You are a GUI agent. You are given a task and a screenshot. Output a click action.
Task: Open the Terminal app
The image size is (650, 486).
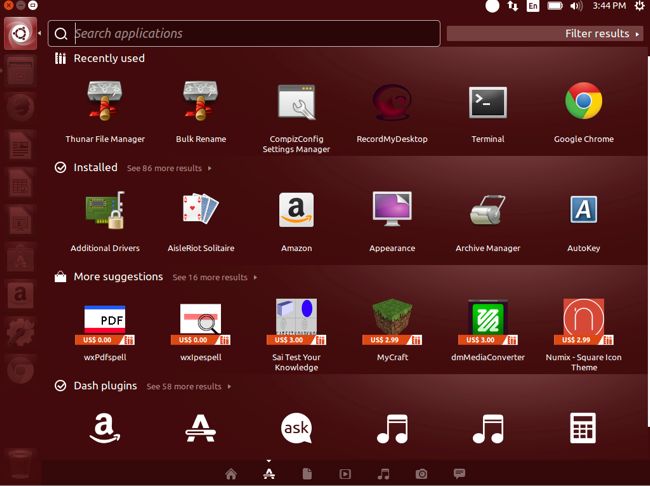[x=488, y=112]
